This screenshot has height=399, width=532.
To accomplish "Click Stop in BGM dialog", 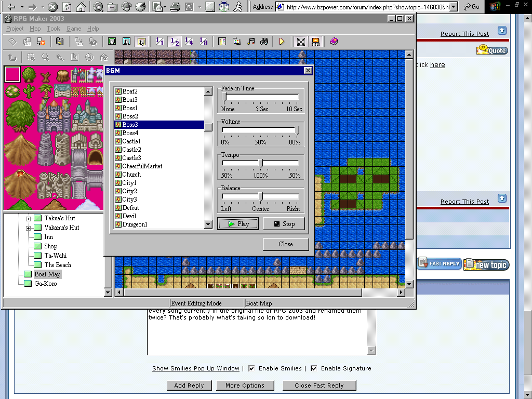I will point(284,224).
